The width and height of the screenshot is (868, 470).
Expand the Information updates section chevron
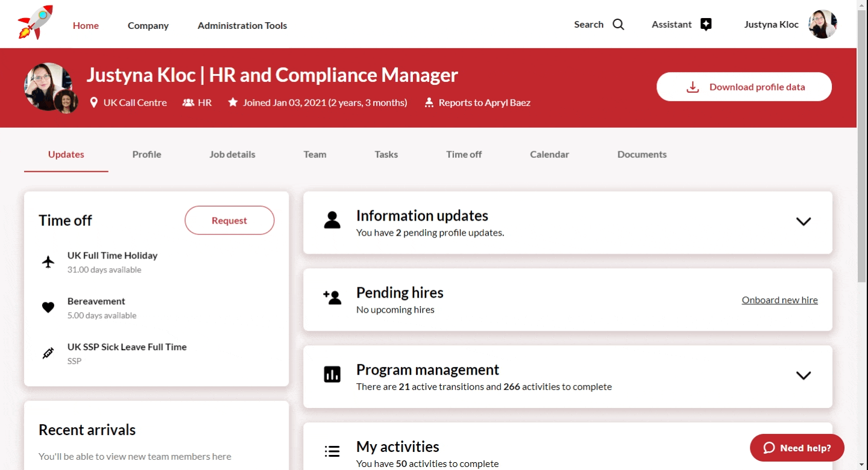click(x=803, y=221)
